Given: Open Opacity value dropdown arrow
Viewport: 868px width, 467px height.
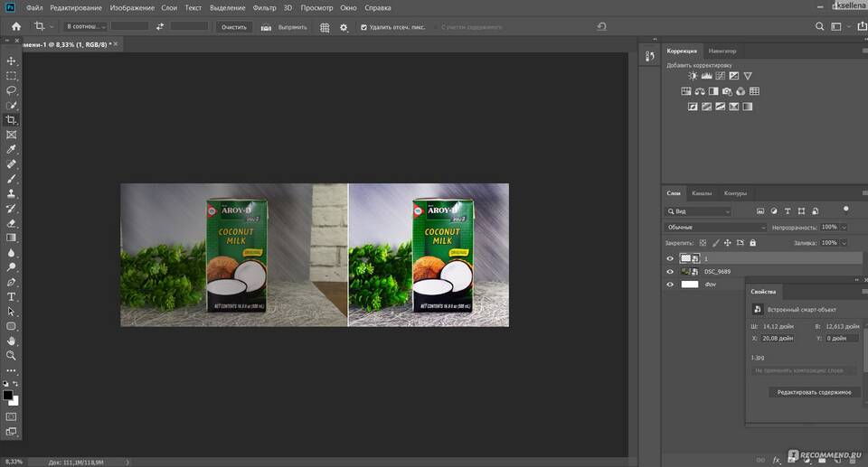Looking at the screenshot, I should coord(844,228).
